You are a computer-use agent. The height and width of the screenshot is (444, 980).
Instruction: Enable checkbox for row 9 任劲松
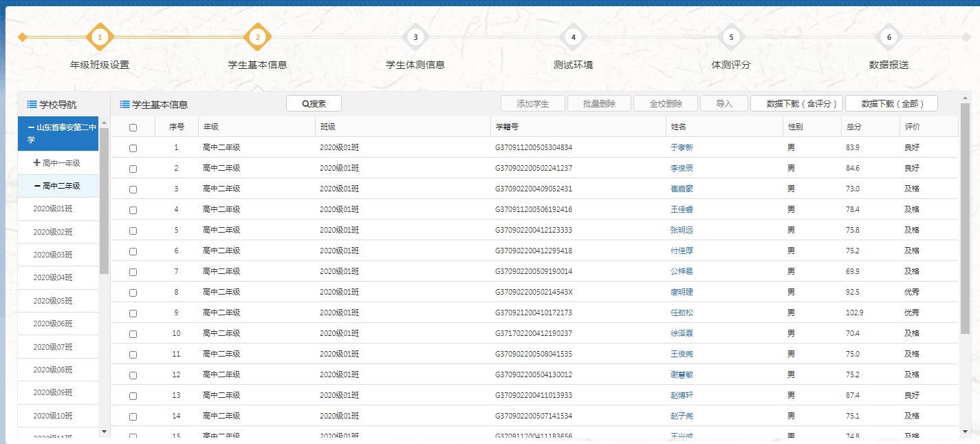(133, 313)
